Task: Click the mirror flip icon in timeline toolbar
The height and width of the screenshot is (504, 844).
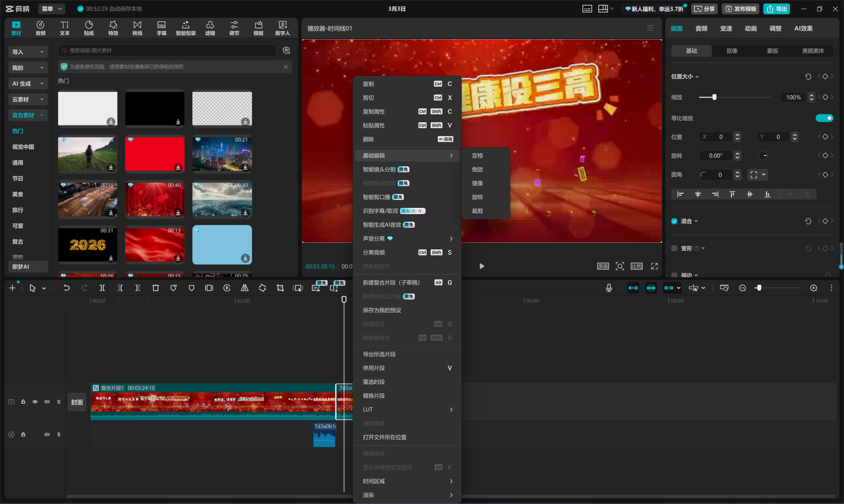Action: coord(244,288)
